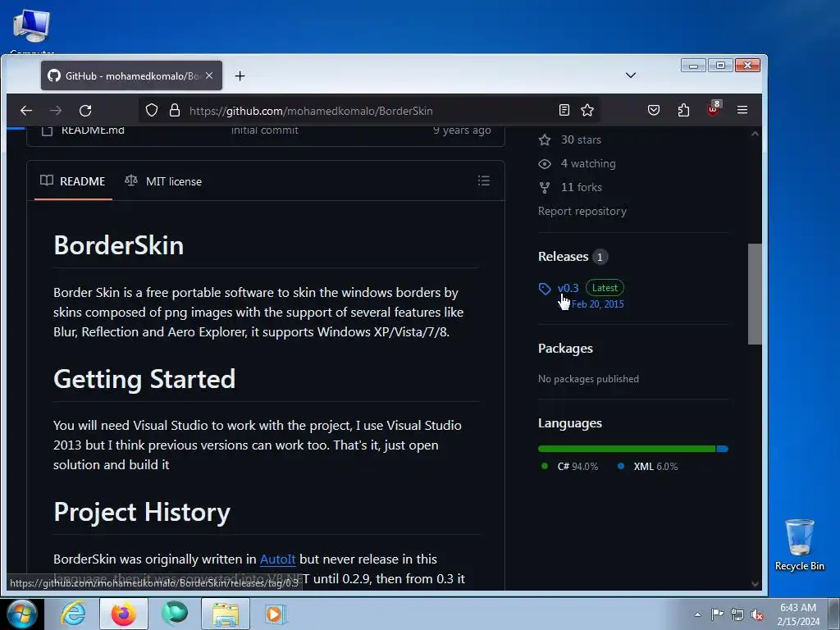This screenshot has width=840, height=630.
Task: Click the BorderSkin heading in README
Action: click(x=118, y=245)
